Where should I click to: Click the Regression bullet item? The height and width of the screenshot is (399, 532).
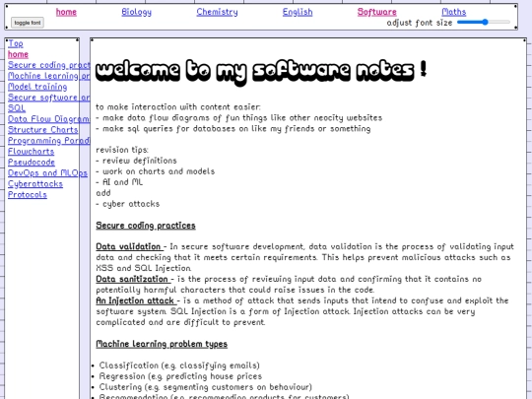(180, 376)
